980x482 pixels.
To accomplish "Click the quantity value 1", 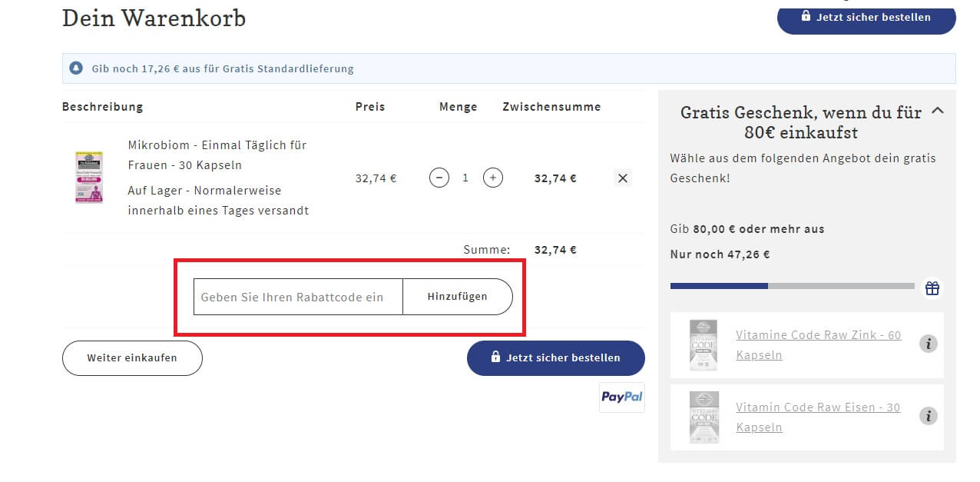I will pyautogui.click(x=465, y=178).
